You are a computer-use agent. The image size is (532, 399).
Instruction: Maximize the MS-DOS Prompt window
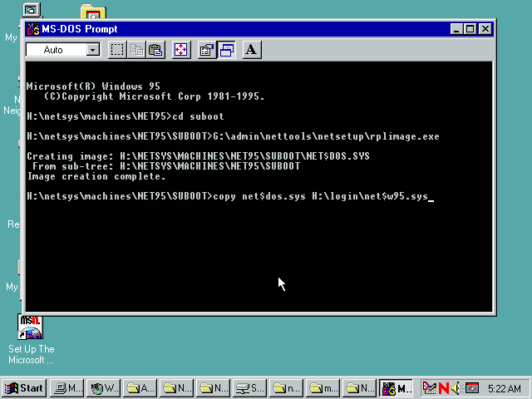(x=470, y=29)
